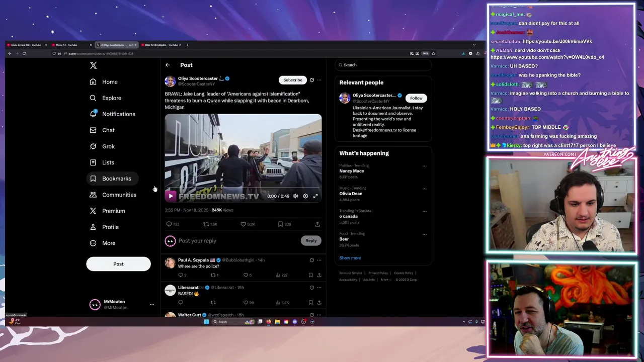Mute the video volume icon
This screenshot has width=644, height=362.
(x=295, y=196)
